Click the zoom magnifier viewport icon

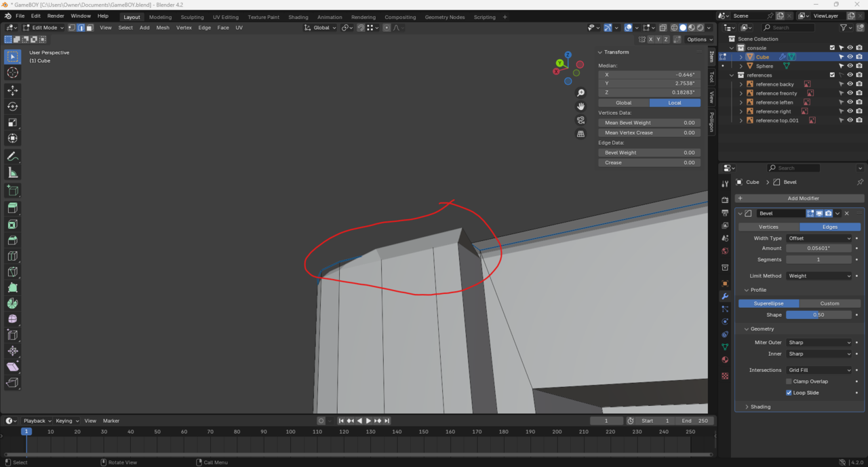point(580,93)
